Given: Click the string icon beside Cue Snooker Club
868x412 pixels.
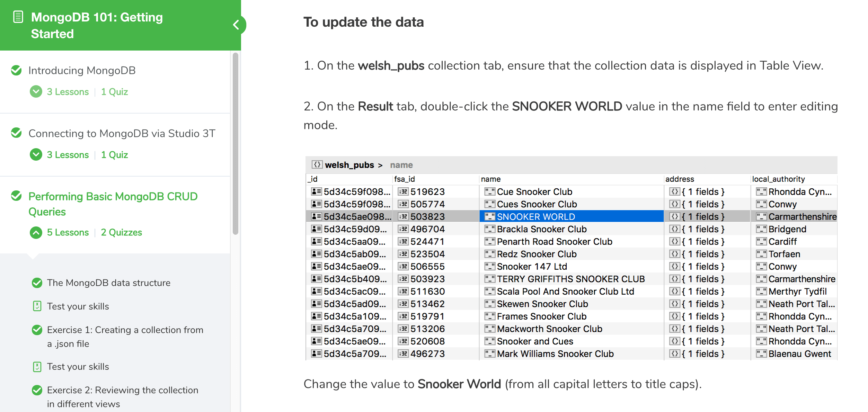Looking at the screenshot, I should click(x=490, y=191).
